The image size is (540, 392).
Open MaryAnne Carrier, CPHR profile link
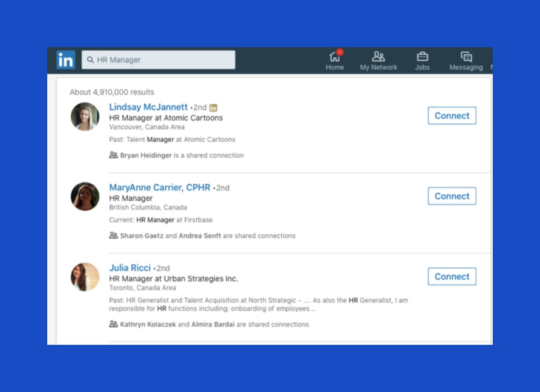160,187
